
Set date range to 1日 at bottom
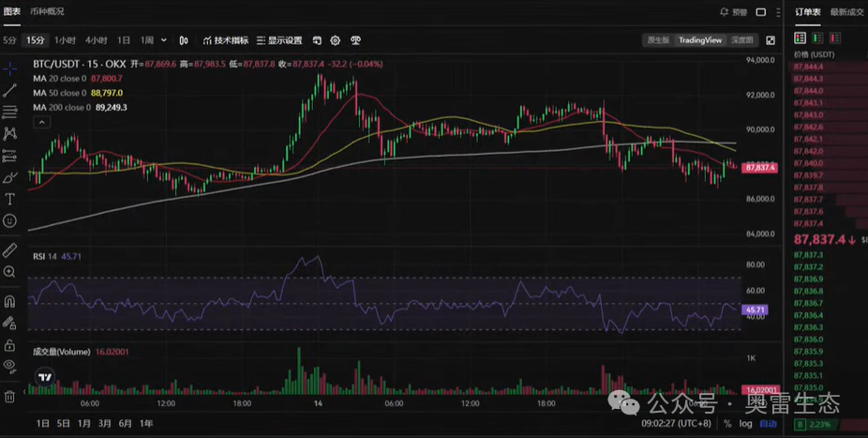pos(42,424)
